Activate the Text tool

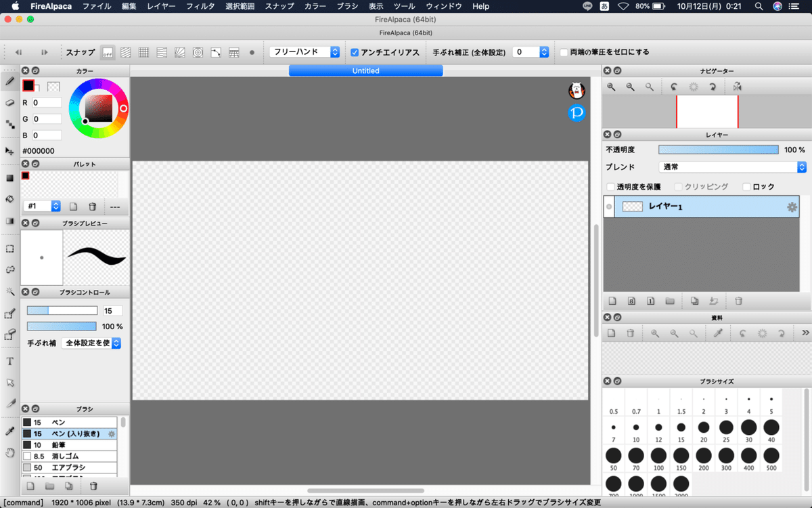(x=9, y=362)
